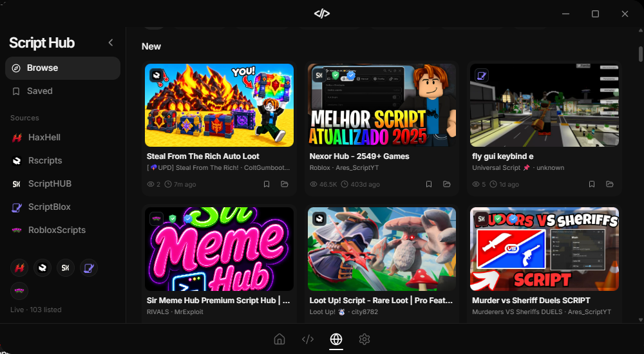Toggle the HaxHell round source icon
The image size is (644, 354).
19,268
